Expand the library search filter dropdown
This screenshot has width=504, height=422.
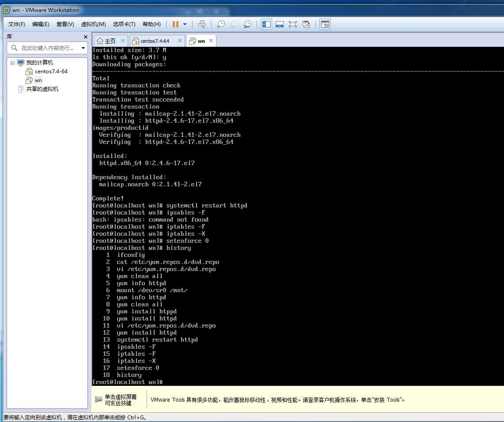pos(83,48)
